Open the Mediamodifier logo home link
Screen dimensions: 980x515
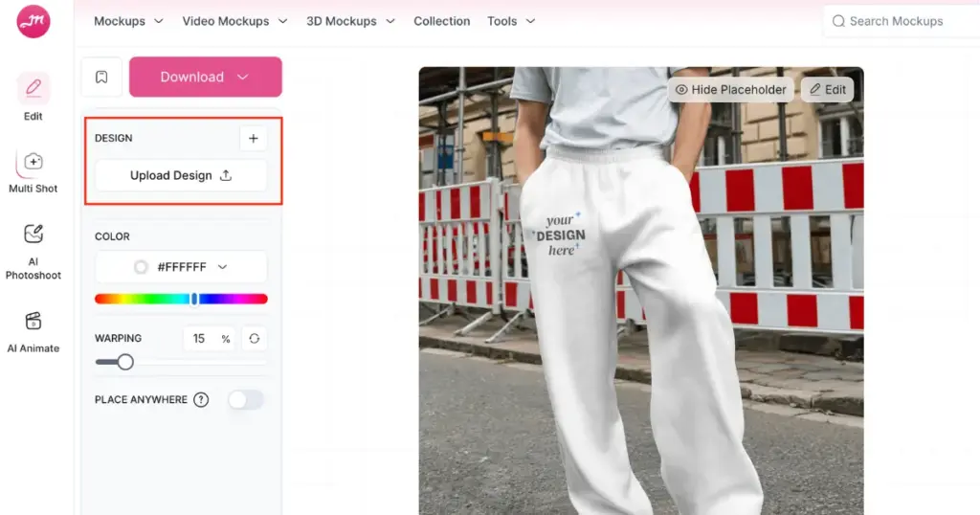click(x=33, y=21)
